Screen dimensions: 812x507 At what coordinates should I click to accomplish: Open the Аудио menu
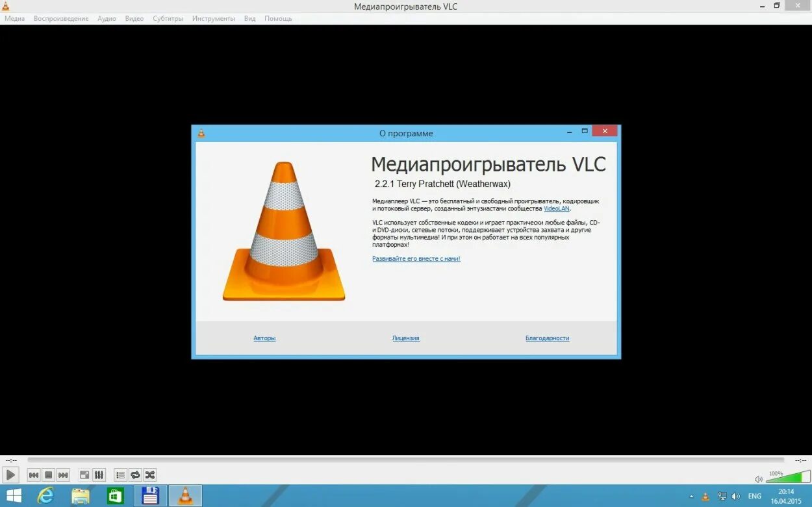click(x=107, y=19)
